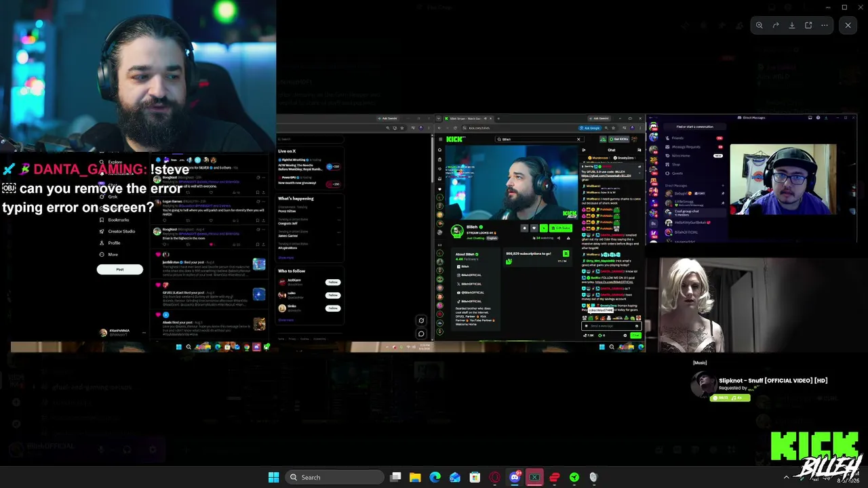Expand the system tray hidden icons chevron
868x488 pixels.
tap(787, 477)
